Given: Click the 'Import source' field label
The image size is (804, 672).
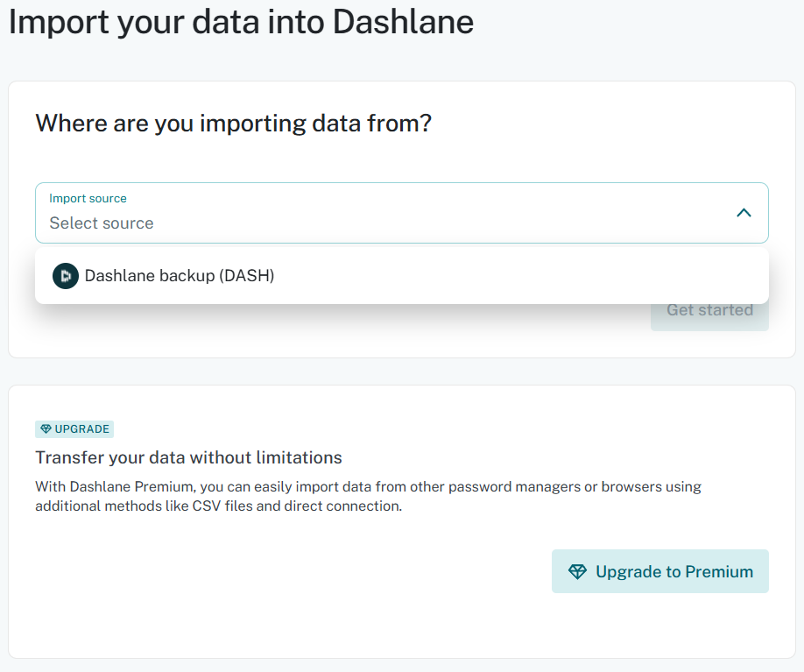Looking at the screenshot, I should point(88,199).
